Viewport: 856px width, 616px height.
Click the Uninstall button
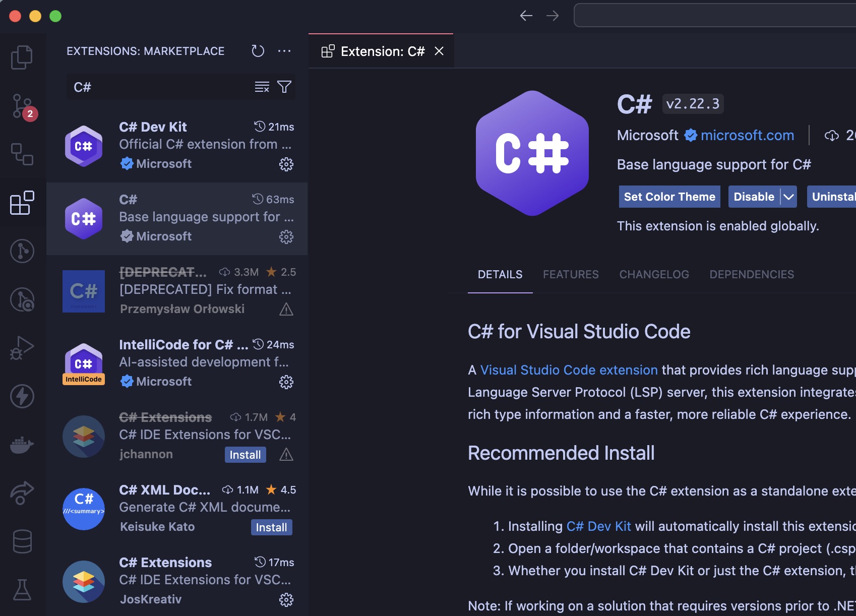click(x=832, y=197)
